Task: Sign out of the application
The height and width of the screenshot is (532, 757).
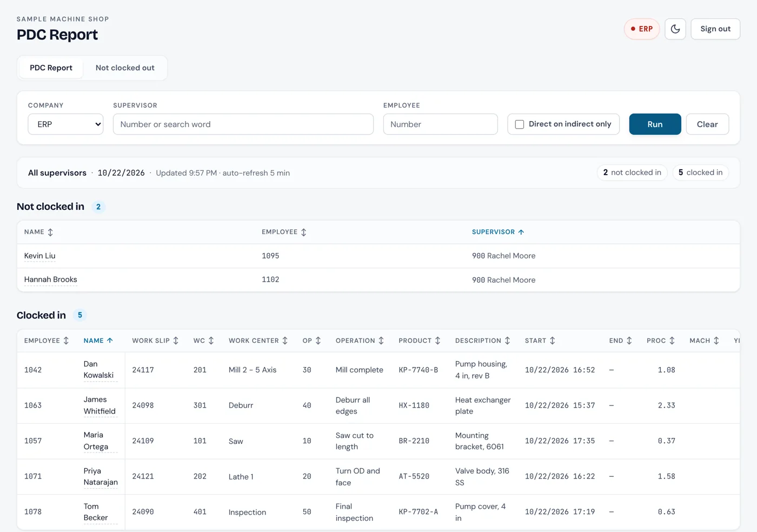Action: (715, 29)
